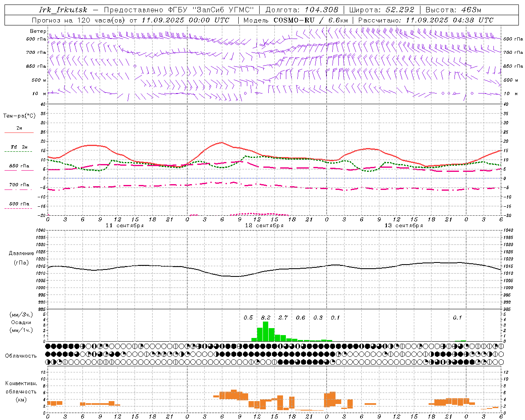Click the "Осадки" precipitation label
This screenshot has width=525, height=420.
[x=21, y=322]
